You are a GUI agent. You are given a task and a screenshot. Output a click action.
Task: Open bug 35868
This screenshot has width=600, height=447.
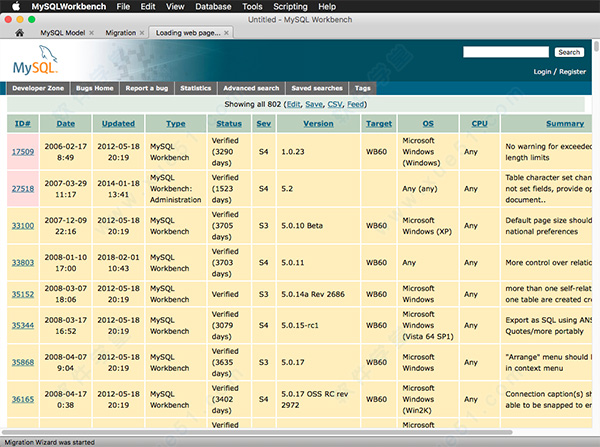click(x=23, y=362)
